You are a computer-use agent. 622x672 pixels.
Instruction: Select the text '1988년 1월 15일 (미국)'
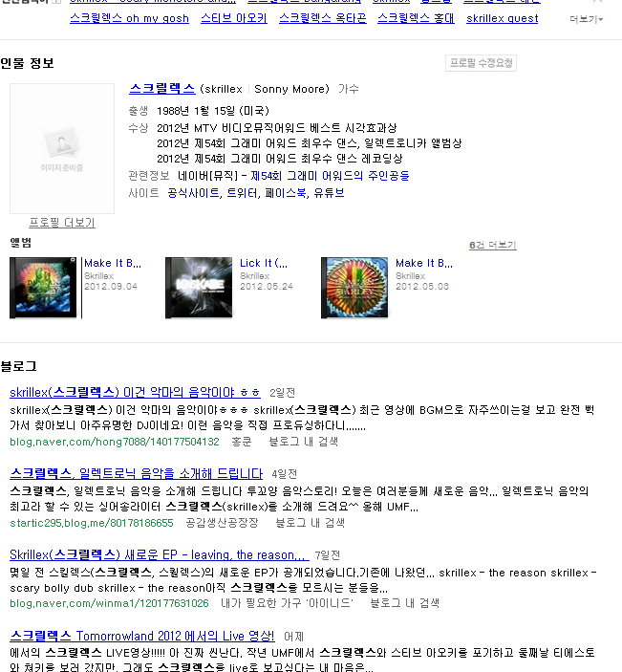(x=213, y=111)
